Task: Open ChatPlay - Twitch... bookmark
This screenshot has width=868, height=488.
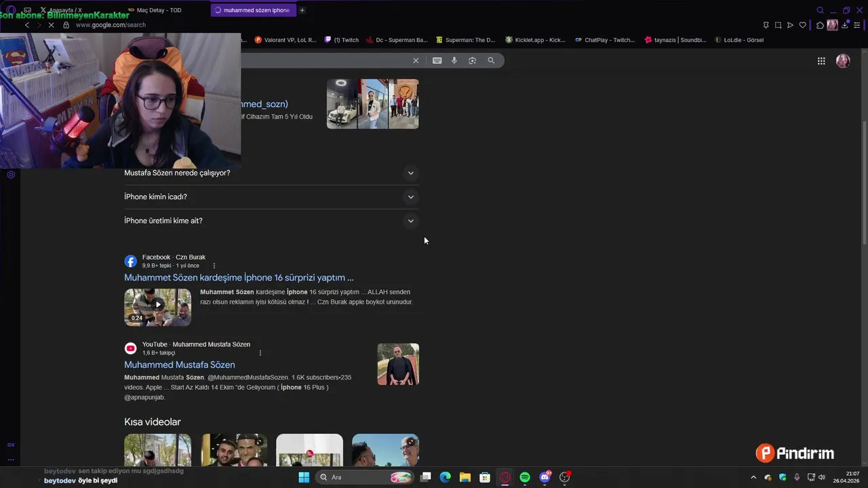Action: (605, 40)
